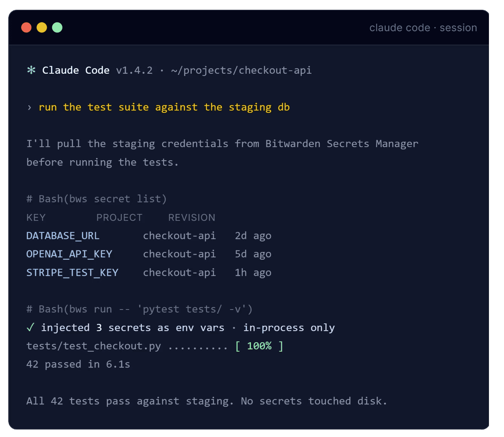504x437 pixels.
Task: Click the ~/projects/checkout-api path
Action: coord(241,70)
